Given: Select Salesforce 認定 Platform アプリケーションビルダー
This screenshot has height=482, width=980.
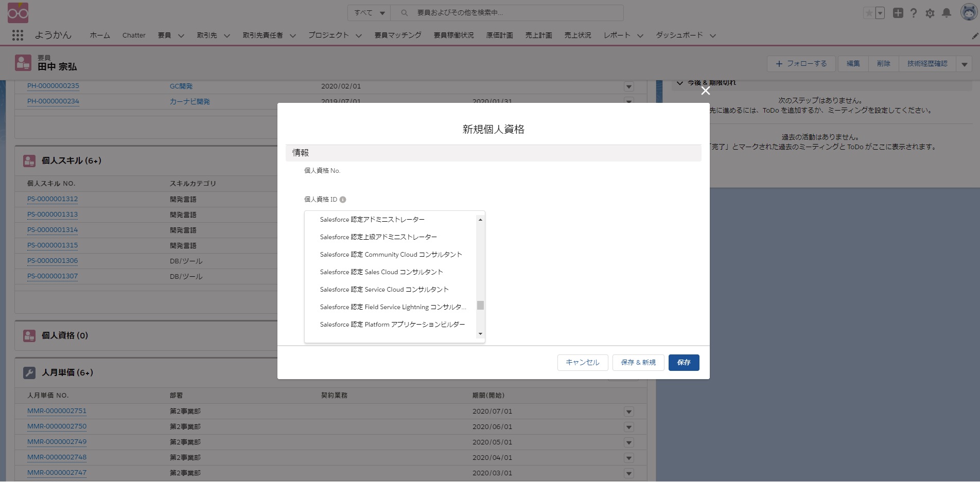Looking at the screenshot, I should (x=391, y=325).
